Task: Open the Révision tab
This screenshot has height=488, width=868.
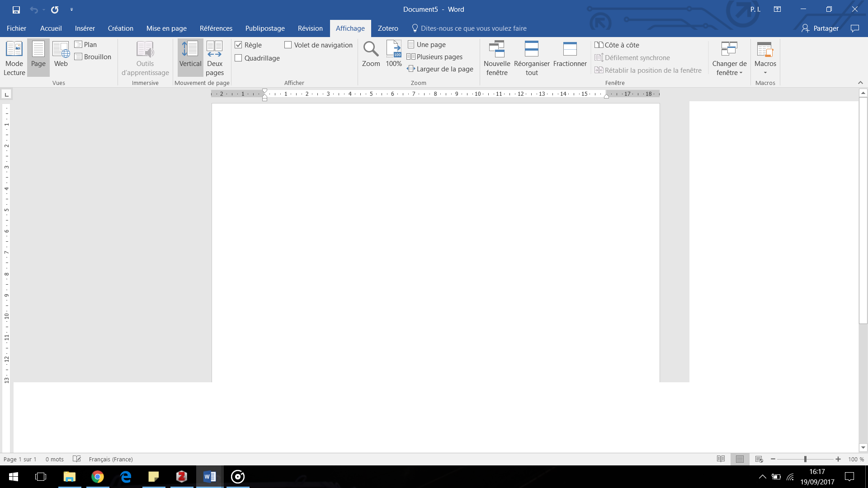Action: coord(310,28)
